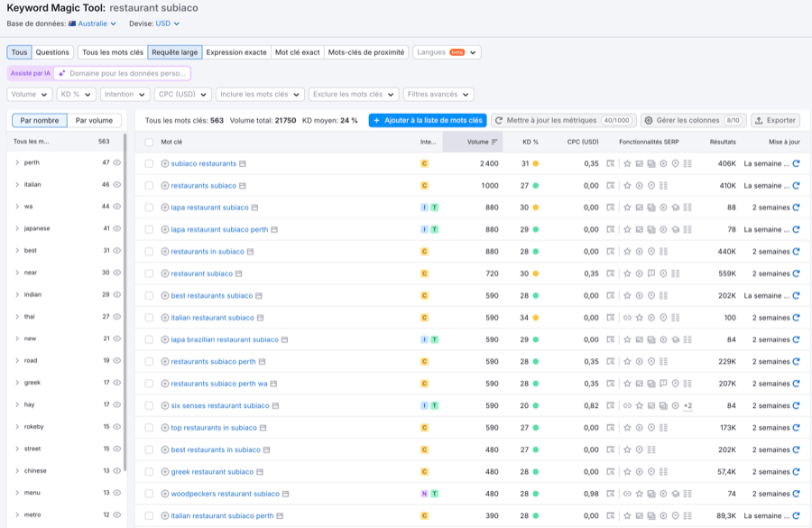Add subiaco restaurants keyword via plus icon
Screen dimensions: 812x528
pos(165,163)
